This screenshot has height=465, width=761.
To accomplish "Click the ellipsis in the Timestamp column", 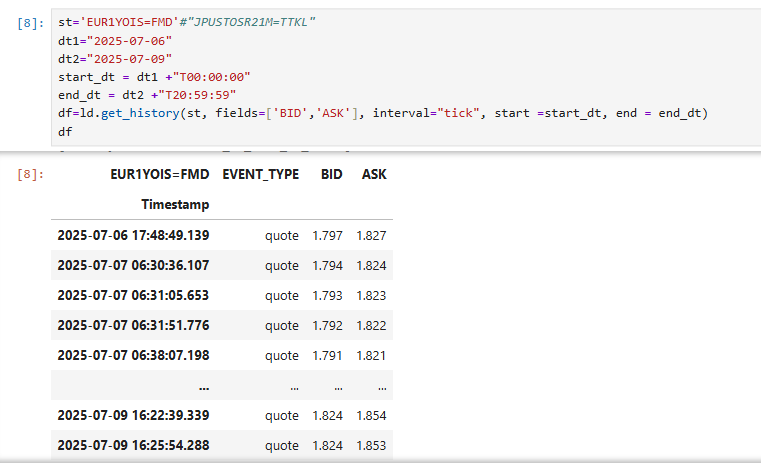I will (204, 388).
